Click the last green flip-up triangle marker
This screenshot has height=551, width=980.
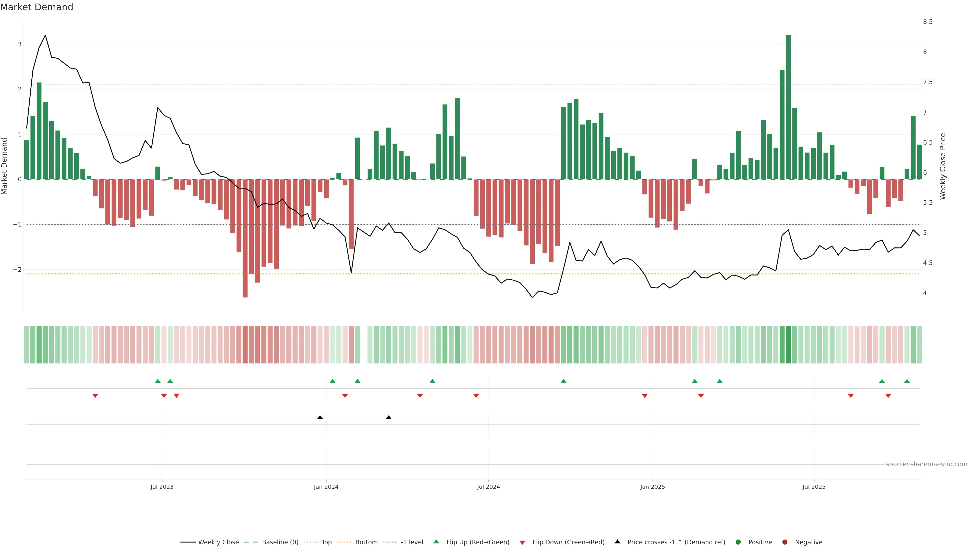pyautogui.click(x=907, y=381)
